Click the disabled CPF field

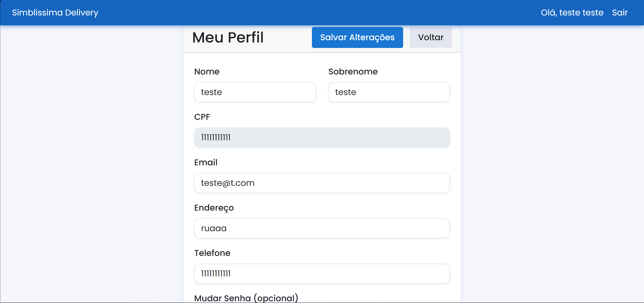(322, 137)
